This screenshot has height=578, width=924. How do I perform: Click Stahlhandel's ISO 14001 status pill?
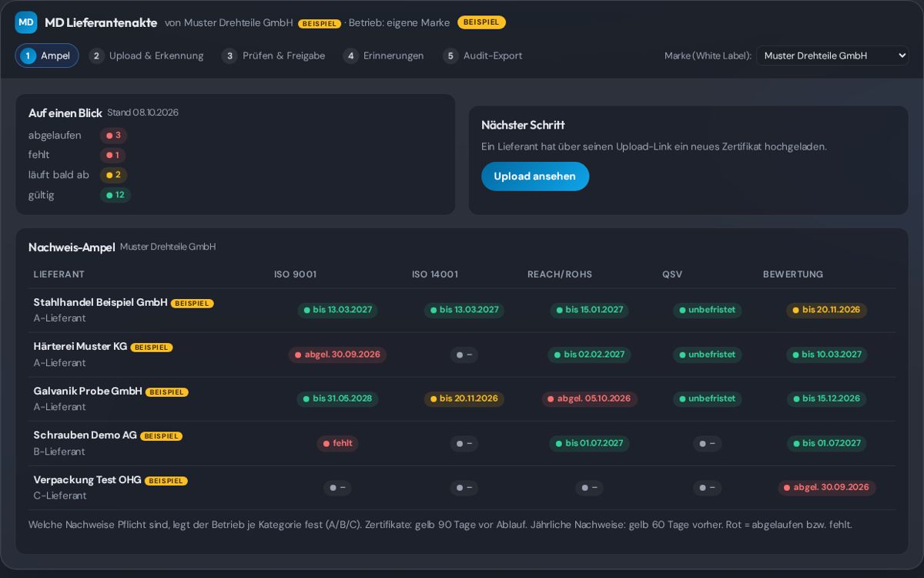tap(464, 310)
